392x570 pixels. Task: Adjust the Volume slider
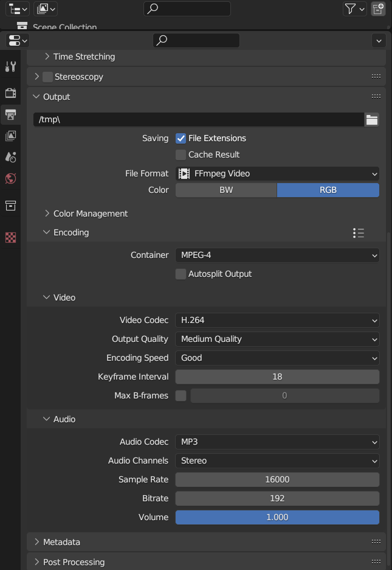277,517
